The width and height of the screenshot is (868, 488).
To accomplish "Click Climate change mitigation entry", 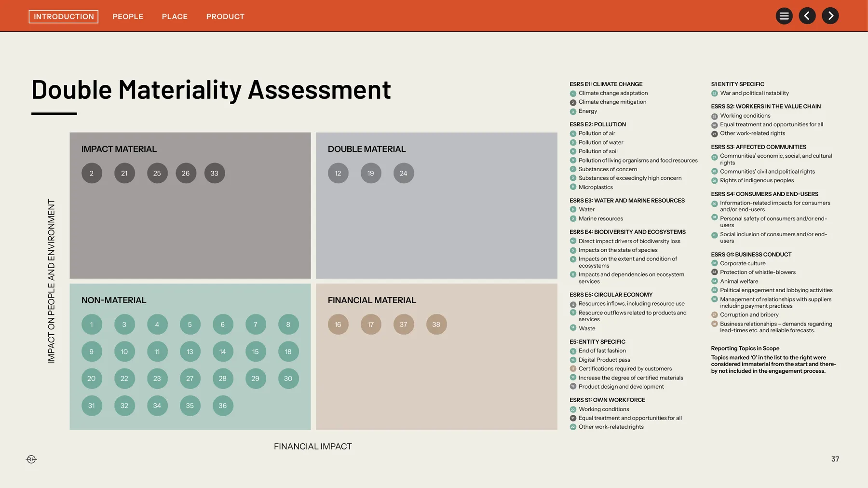I will [608, 102].
